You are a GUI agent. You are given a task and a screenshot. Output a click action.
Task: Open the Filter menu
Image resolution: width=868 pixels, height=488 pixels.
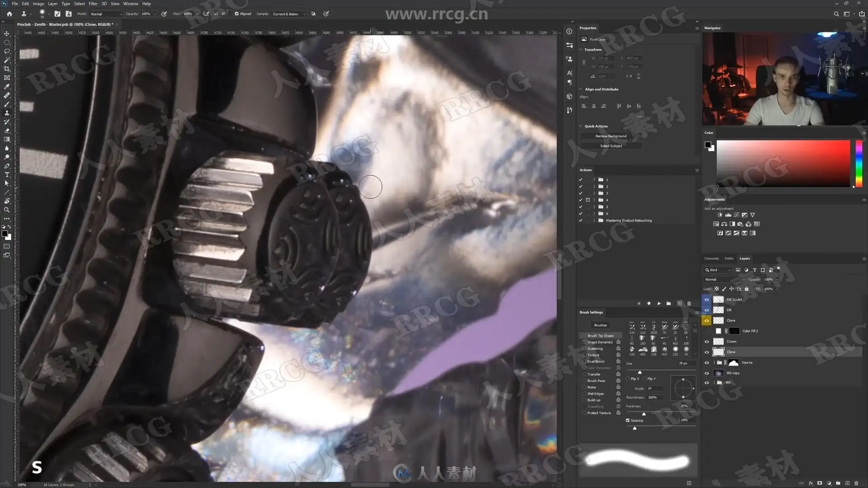(93, 4)
